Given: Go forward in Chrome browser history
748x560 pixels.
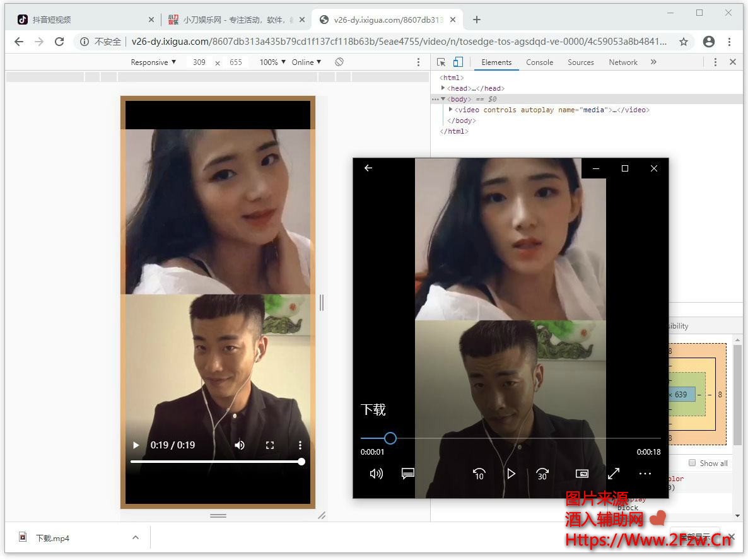Looking at the screenshot, I should pos(39,42).
